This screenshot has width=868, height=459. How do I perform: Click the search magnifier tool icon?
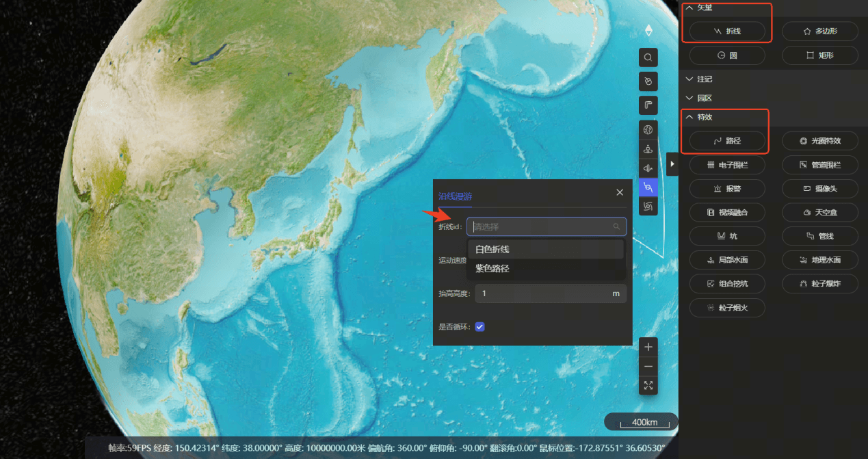coord(648,57)
